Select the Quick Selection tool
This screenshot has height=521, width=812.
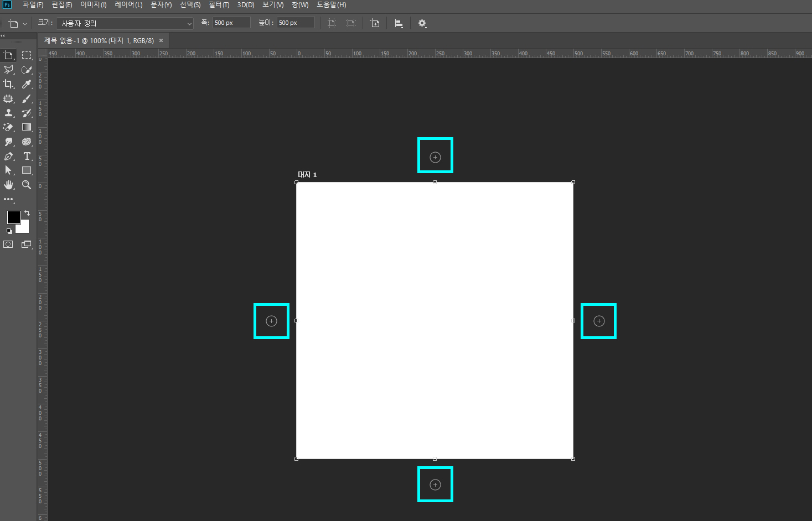(x=27, y=70)
